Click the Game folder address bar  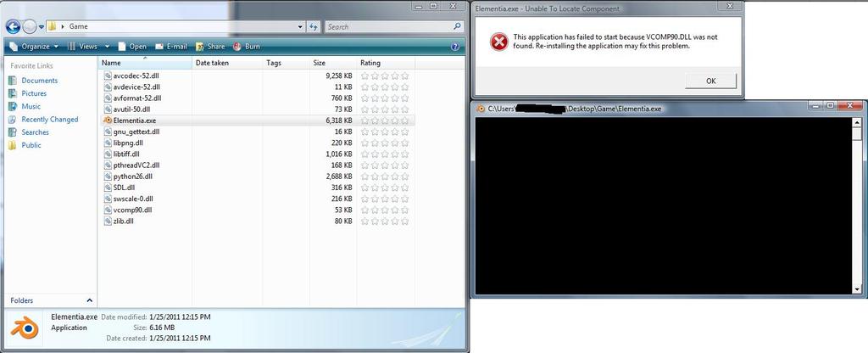176,26
